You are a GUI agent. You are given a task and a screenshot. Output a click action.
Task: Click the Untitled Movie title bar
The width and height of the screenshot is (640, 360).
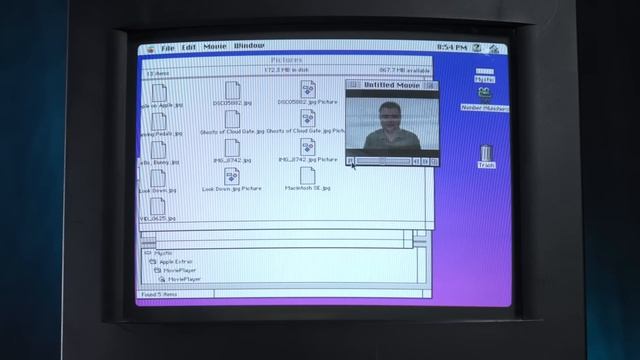pos(392,85)
